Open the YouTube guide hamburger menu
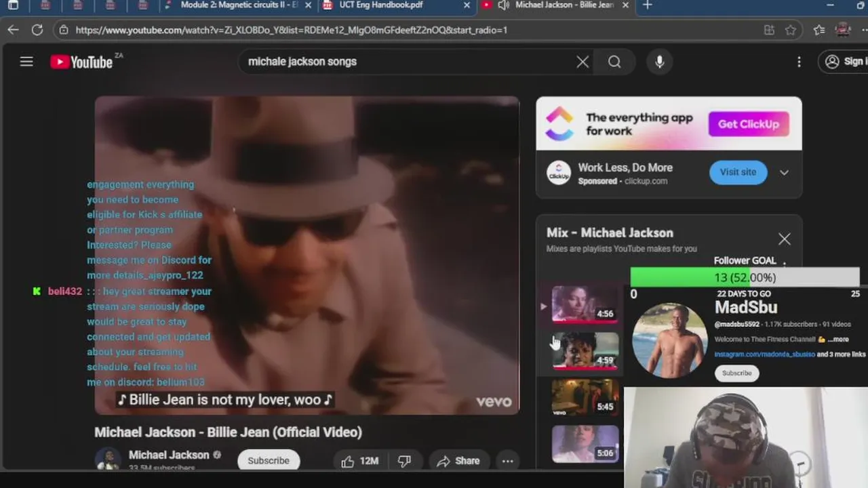Screen dimensions: 868x488 [26, 62]
